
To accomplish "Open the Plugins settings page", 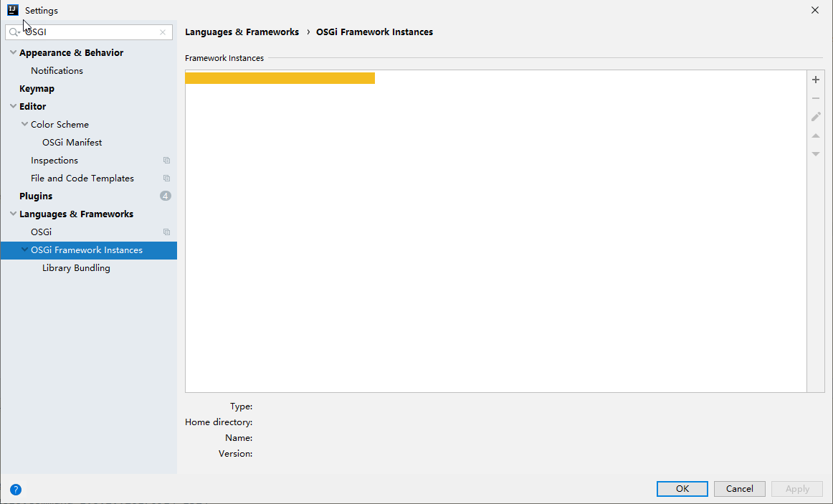I will [36, 196].
